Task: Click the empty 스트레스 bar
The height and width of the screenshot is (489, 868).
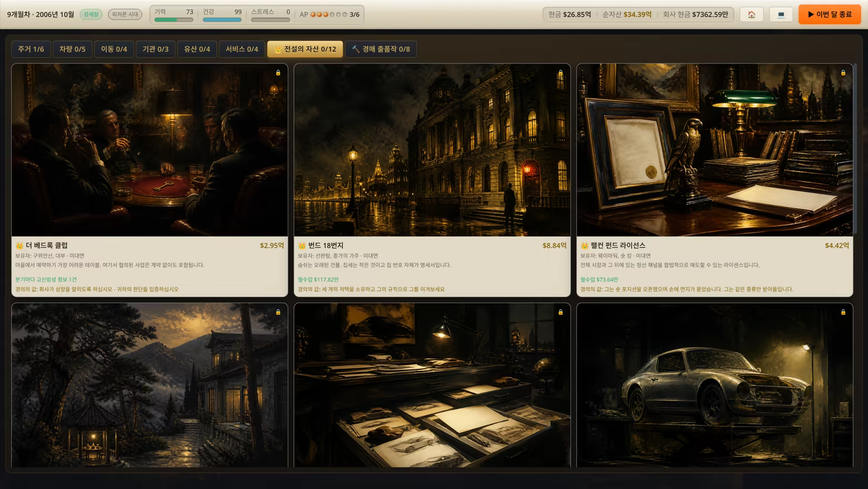Action: point(270,19)
